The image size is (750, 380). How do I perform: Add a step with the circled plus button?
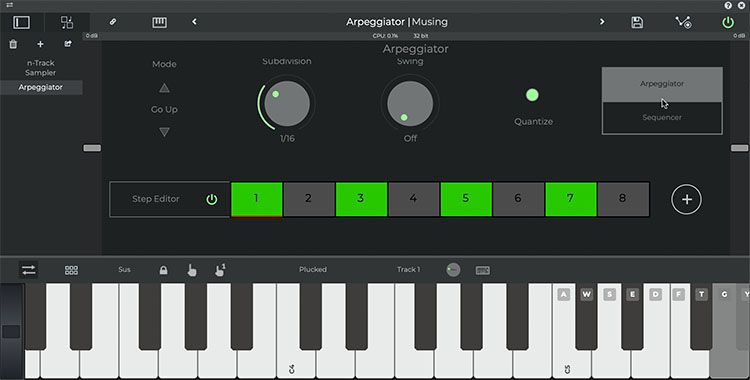click(x=686, y=199)
